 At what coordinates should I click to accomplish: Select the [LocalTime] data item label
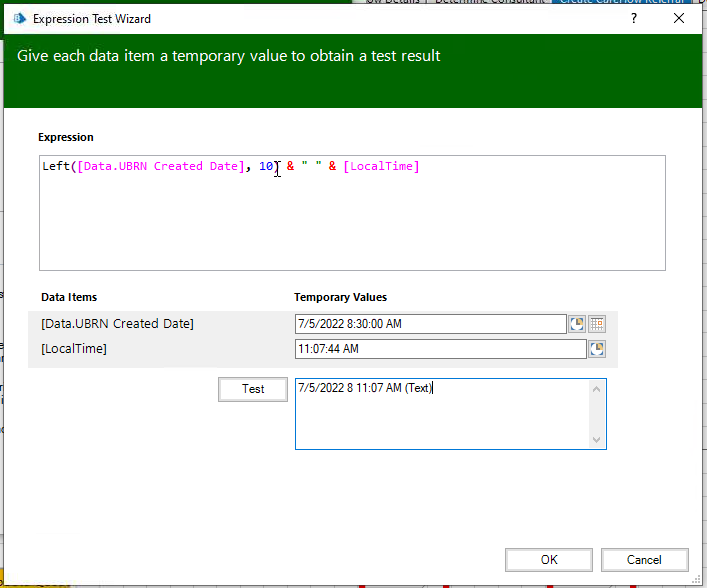[x=74, y=349]
